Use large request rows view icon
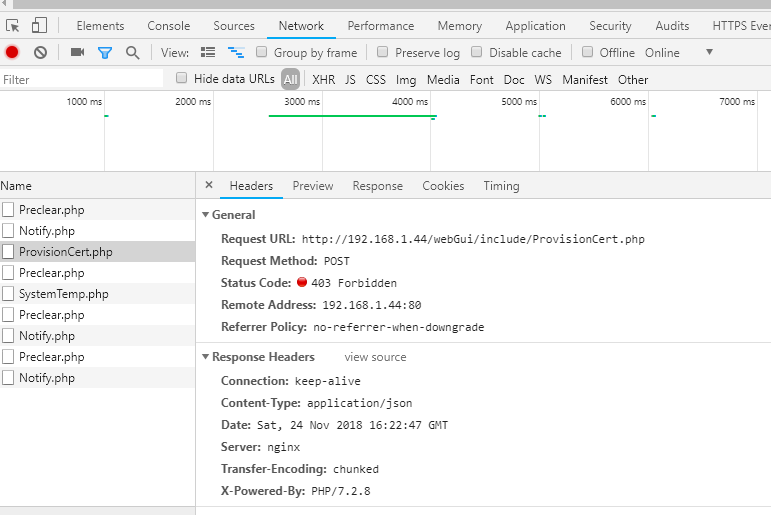The image size is (771, 515). [x=208, y=52]
